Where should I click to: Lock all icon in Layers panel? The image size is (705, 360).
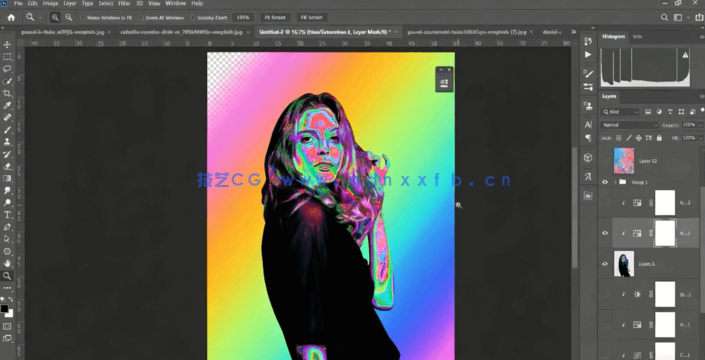tap(659, 138)
